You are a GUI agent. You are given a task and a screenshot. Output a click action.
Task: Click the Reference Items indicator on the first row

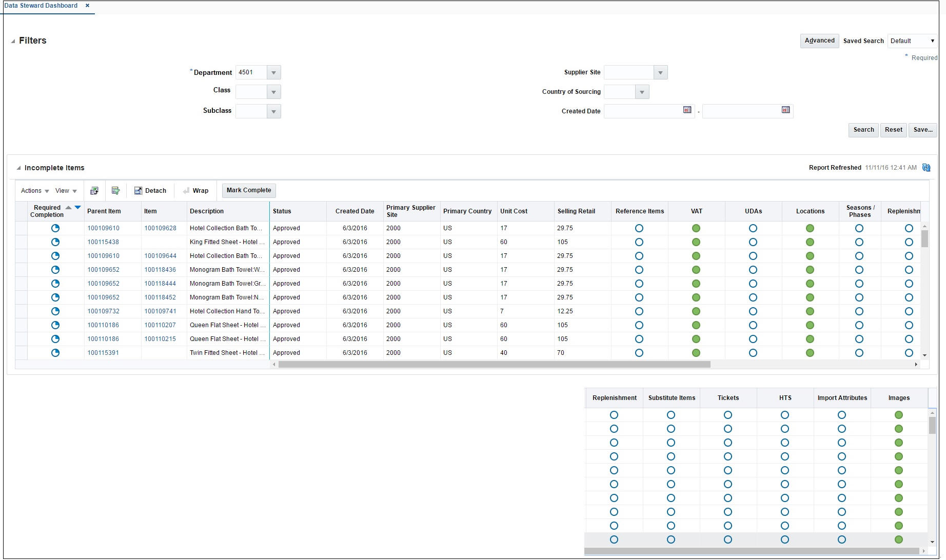click(x=639, y=228)
